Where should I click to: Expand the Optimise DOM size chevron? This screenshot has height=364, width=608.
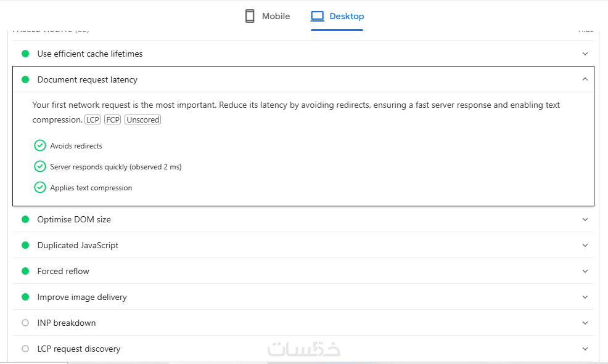(x=585, y=219)
